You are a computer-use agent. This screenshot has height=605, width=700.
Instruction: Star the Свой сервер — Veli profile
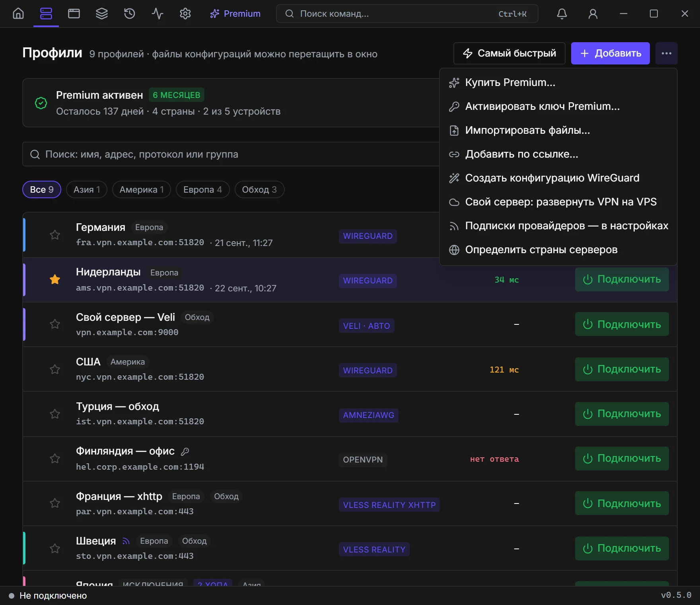point(55,324)
